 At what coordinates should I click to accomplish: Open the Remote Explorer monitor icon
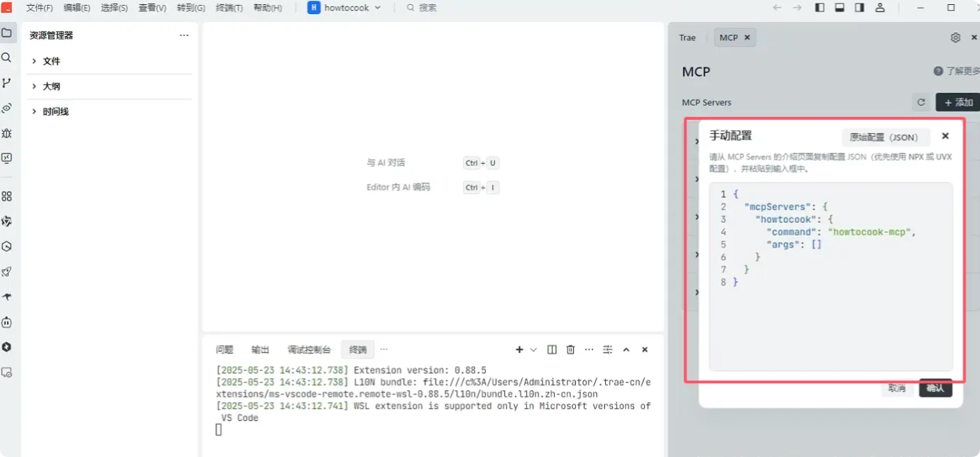[x=6, y=158]
